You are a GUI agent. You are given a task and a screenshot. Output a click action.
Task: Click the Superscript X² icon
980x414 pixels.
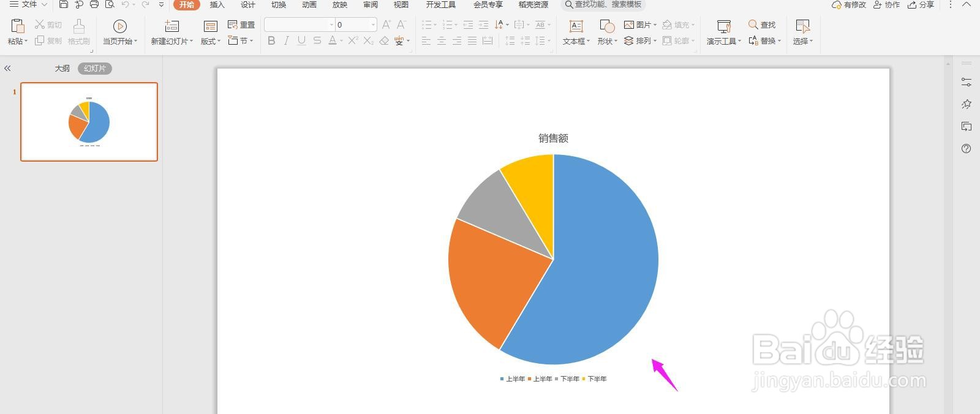point(353,40)
